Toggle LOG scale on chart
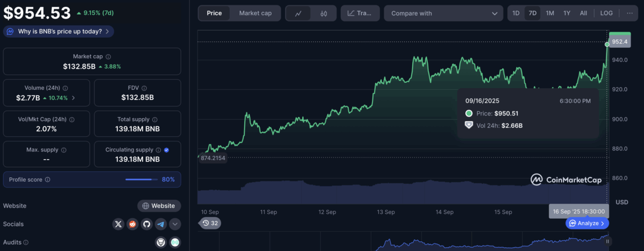The image size is (644, 251). pyautogui.click(x=606, y=13)
